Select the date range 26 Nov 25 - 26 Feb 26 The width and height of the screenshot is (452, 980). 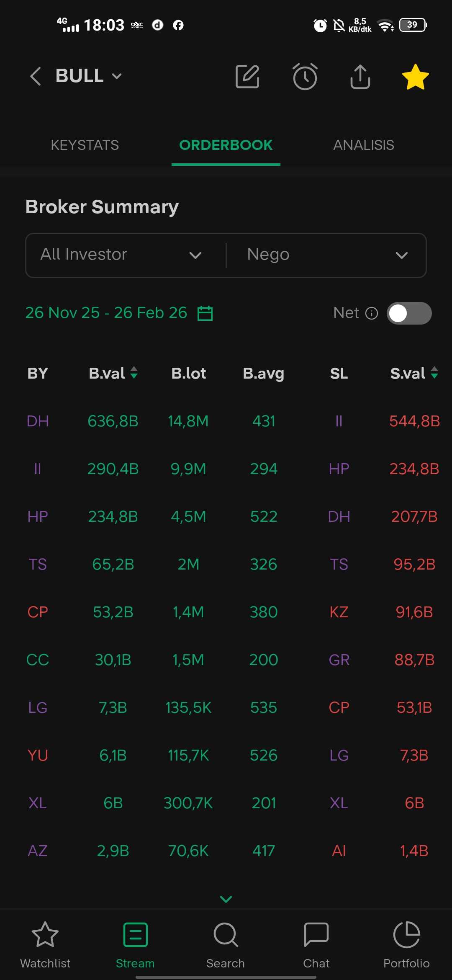click(106, 313)
